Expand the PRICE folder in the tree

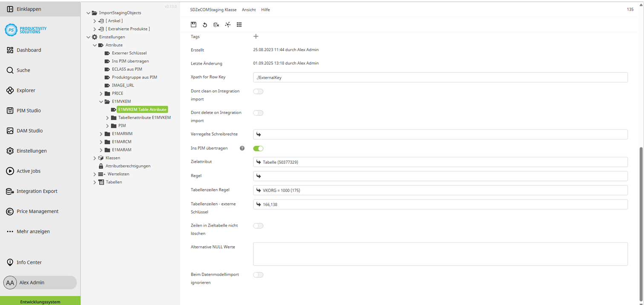coord(101,93)
